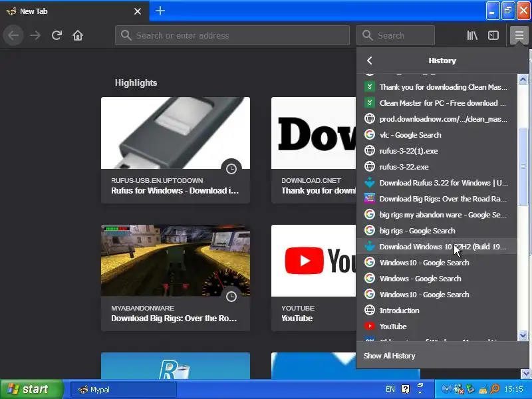The image size is (532, 399).
Task: Close the New Tab tab
Action: tap(138, 11)
